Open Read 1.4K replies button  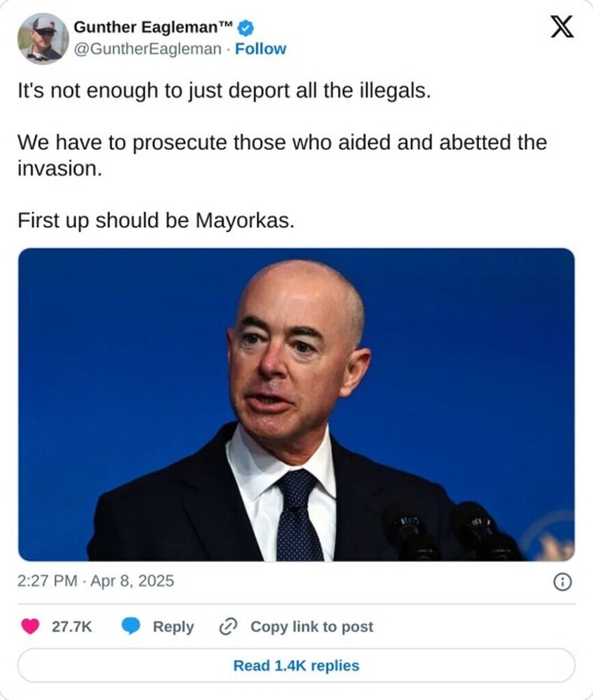click(x=296, y=665)
